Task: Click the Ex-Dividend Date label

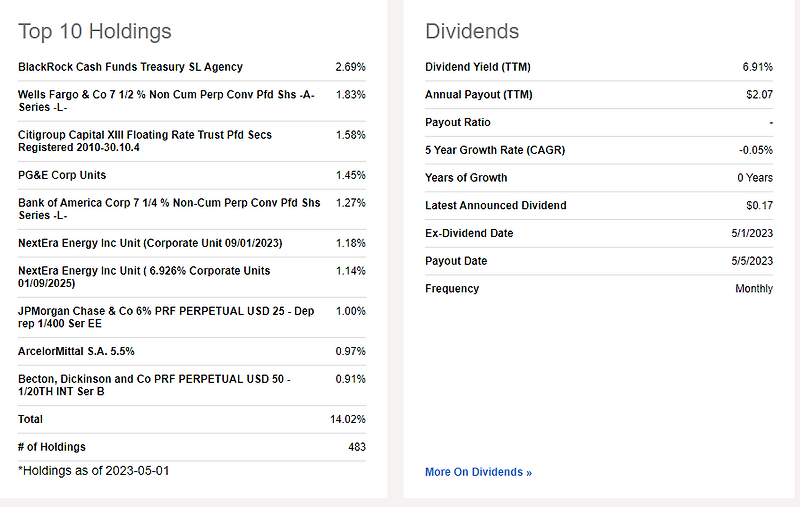Action: pos(469,233)
